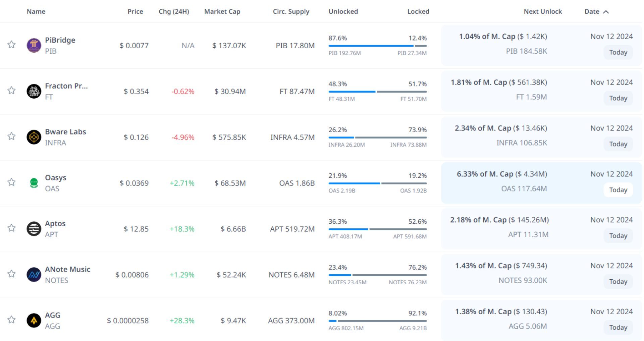Add Oasys to watchlist via star

[11, 182]
